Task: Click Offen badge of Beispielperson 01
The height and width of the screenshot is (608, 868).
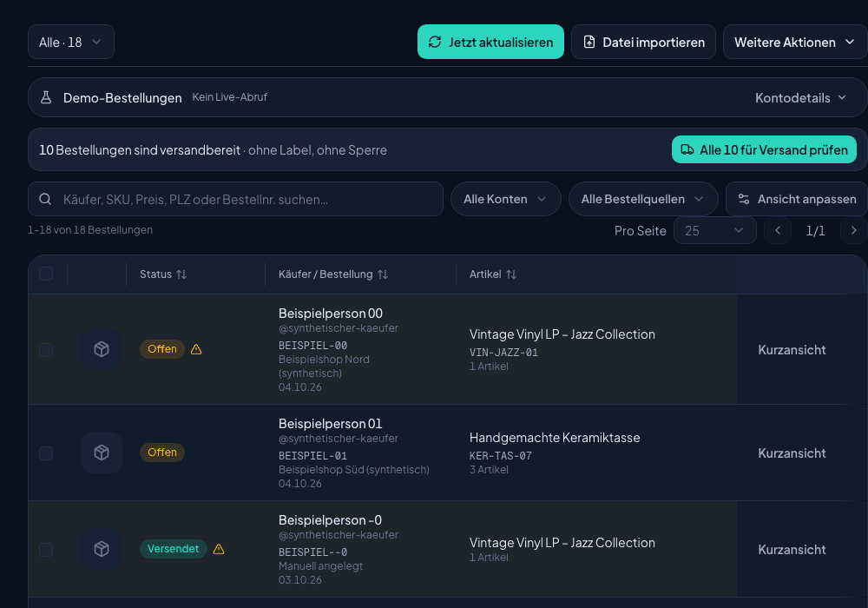Action: tap(161, 453)
